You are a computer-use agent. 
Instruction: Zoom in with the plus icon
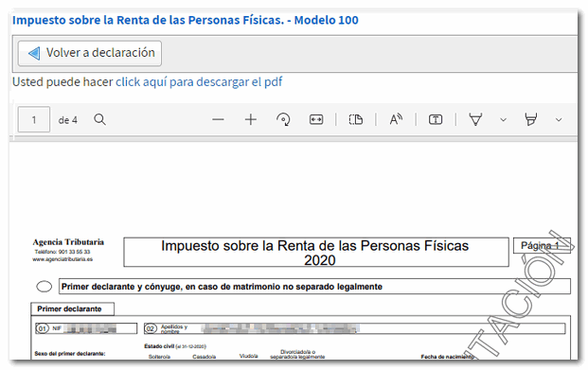[251, 119]
